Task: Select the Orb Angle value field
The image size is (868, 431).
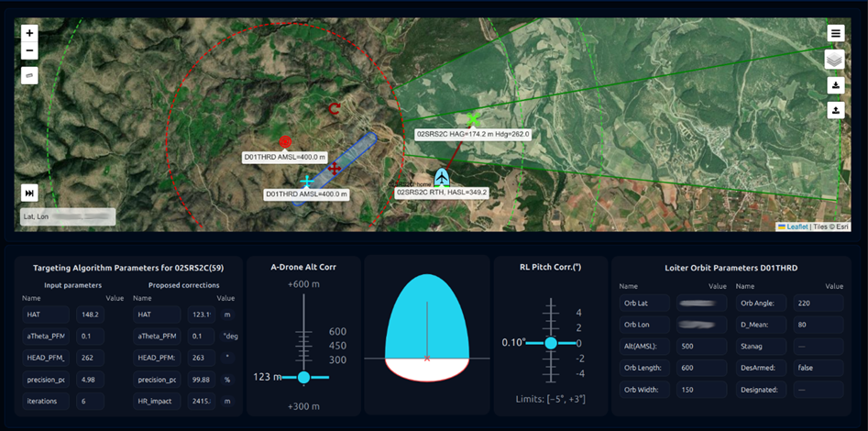Action: coord(818,303)
